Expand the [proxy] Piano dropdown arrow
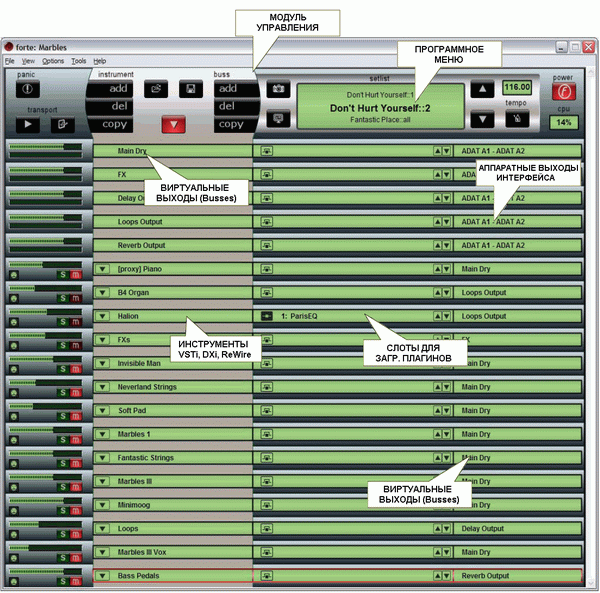This screenshot has height=593, width=600. click(102, 269)
